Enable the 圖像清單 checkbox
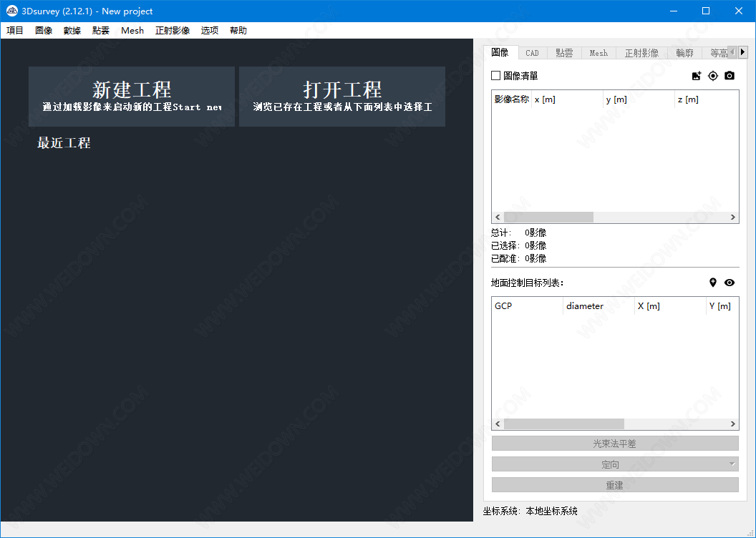The height and width of the screenshot is (538, 756). [x=495, y=76]
